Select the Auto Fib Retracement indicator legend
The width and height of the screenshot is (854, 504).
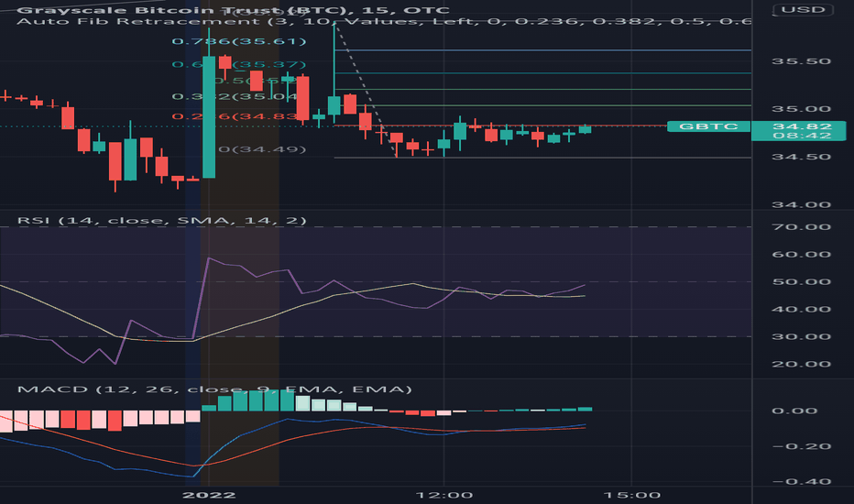384,21
